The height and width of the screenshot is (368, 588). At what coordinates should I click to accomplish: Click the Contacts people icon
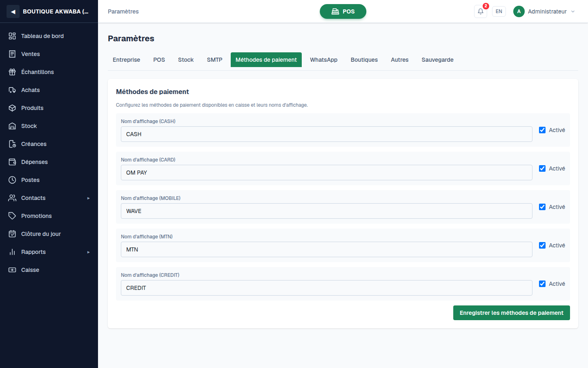12,198
